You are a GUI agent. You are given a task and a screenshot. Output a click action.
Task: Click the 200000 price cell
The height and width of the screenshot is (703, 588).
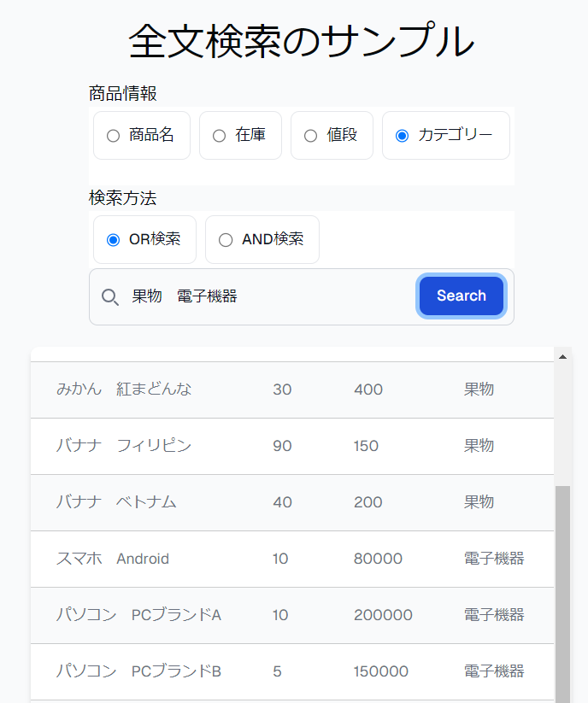[383, 615]
